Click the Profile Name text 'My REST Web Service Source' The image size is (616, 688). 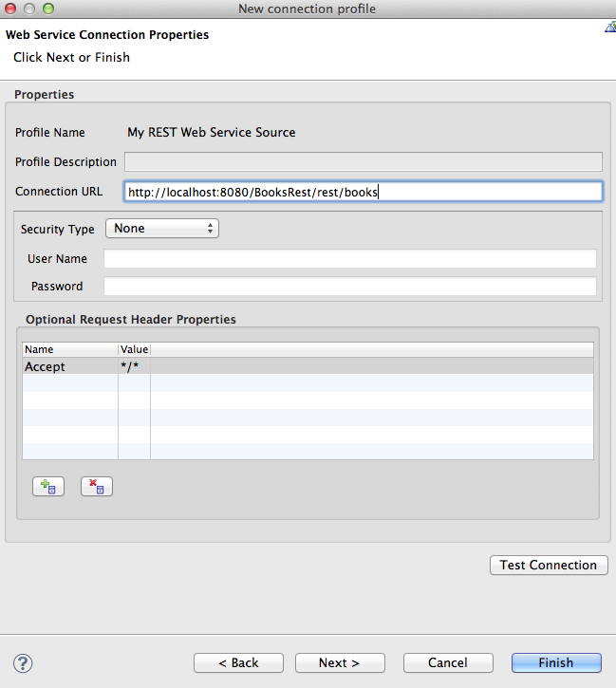[x=212, y=132]
